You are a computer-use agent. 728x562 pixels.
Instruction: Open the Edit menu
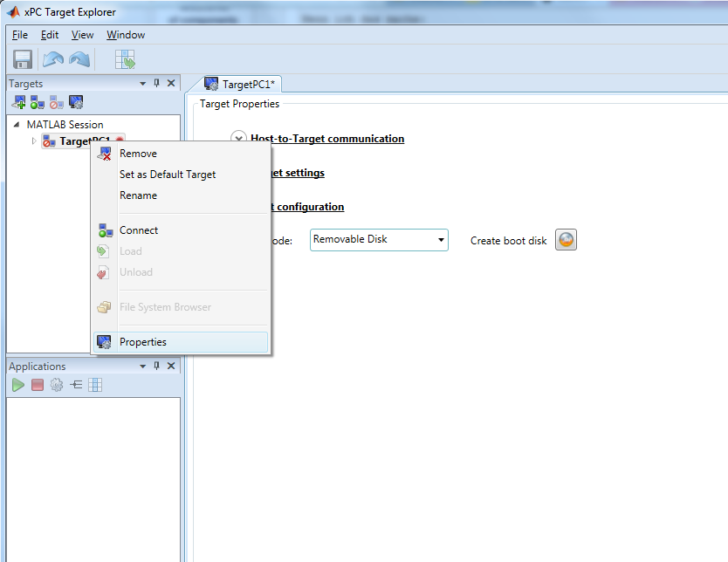point(50,35)
